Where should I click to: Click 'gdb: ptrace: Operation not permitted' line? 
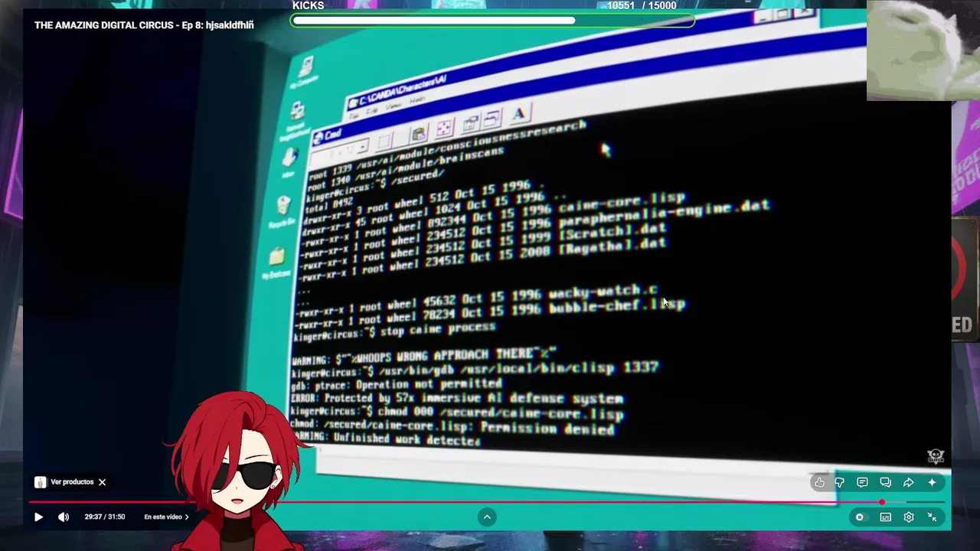pos(396,385)
